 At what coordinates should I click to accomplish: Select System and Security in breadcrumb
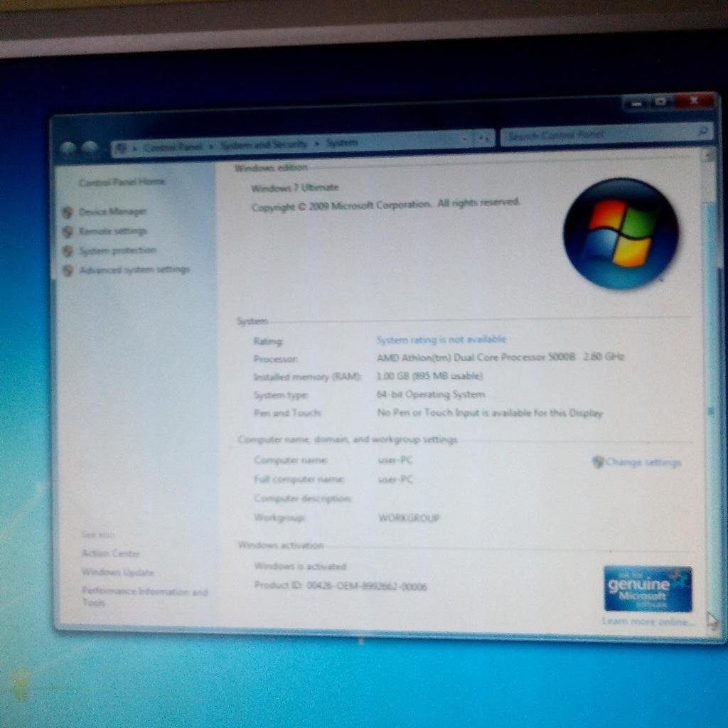tap(264, 144)
